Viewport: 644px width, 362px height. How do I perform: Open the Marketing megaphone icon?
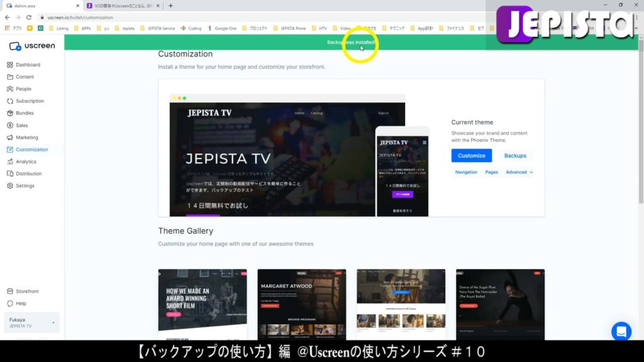tap(11, 137)
